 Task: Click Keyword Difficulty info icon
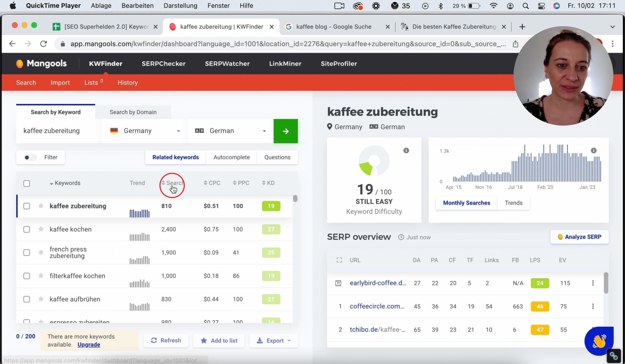pyautogui.click(x=406, y=151)
